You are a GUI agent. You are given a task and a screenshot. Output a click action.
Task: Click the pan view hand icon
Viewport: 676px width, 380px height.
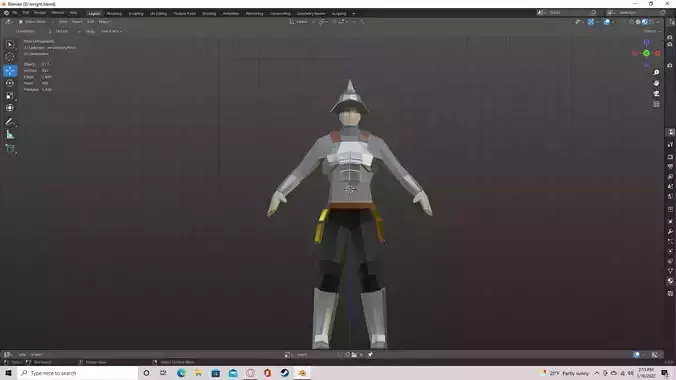[x=656, y=83]
